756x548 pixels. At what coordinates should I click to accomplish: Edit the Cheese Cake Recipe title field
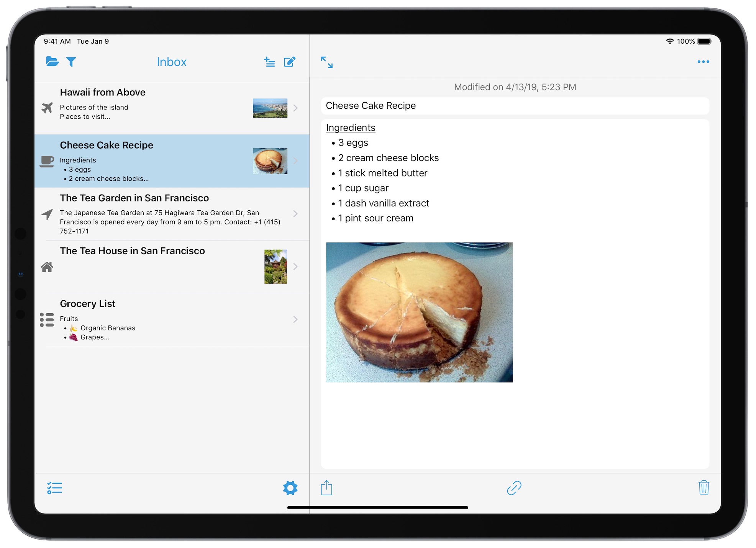pos(515,106)
